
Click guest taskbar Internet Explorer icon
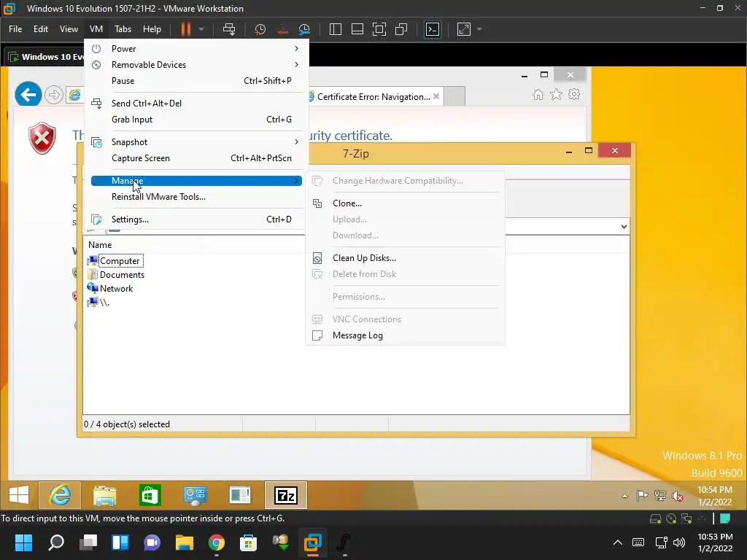coord(60,495)
